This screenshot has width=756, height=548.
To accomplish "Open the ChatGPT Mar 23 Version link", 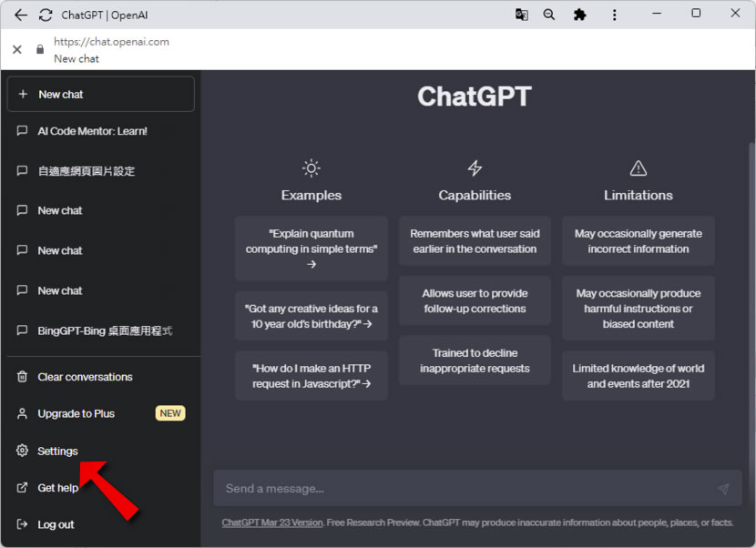I will pos(272,523).
